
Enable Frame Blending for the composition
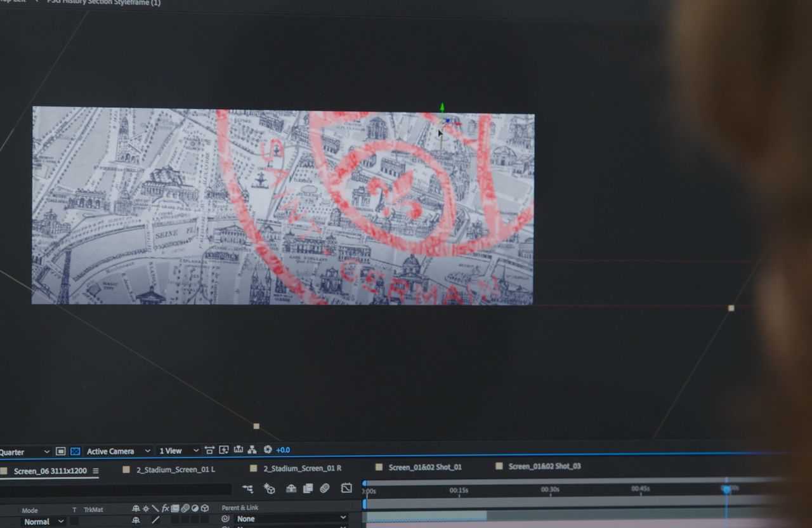[308, 488]
